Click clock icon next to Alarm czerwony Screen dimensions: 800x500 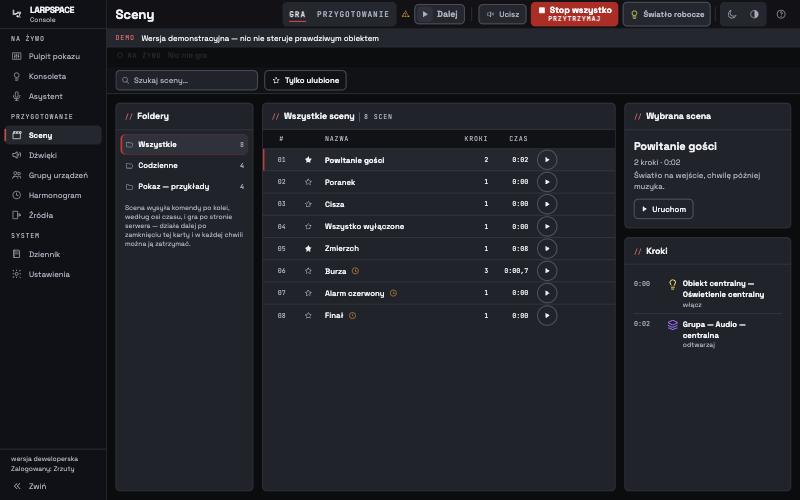tap(393, 293)
